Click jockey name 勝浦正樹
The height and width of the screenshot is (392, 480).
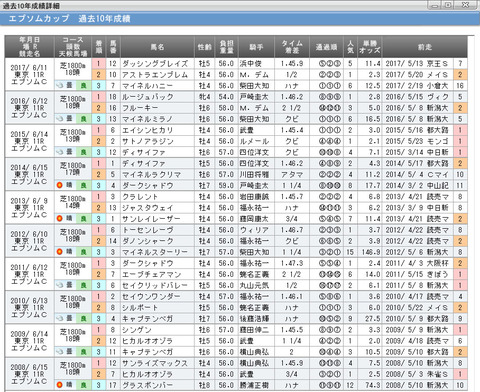(254, 385)
